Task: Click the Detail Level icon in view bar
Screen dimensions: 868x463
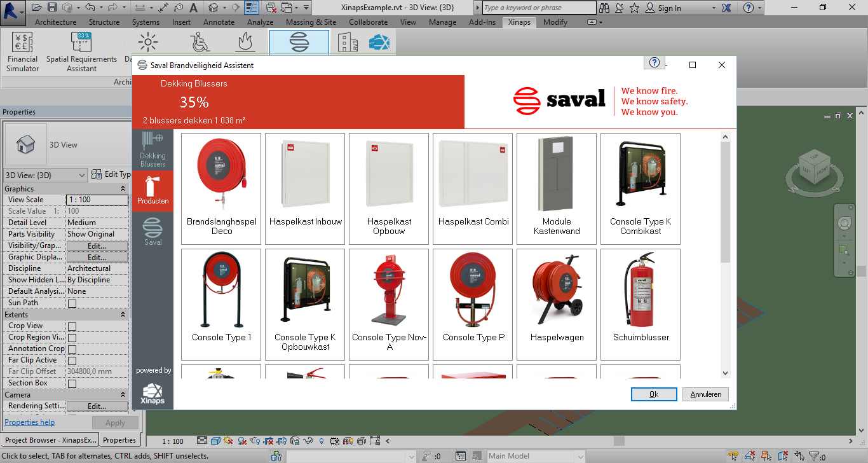Action: [x=202, y=441]
